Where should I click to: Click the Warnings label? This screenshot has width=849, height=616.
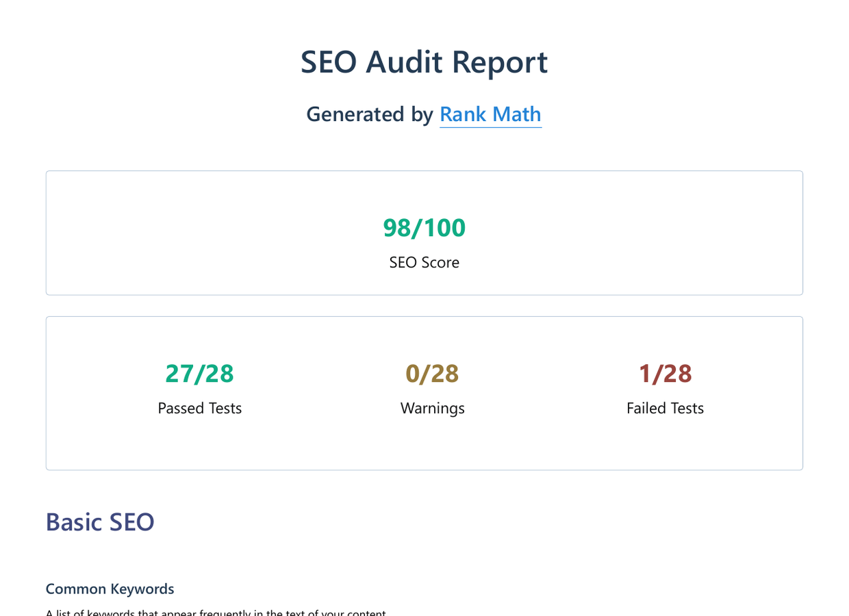[433, 409]
